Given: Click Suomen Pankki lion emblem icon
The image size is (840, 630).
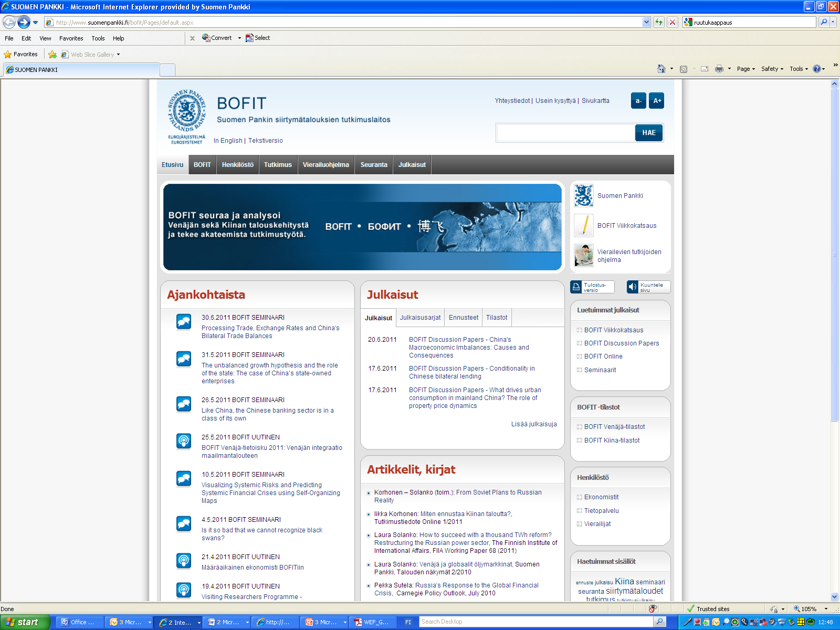Looking at the screenshot, I should [x=583, y=196].
